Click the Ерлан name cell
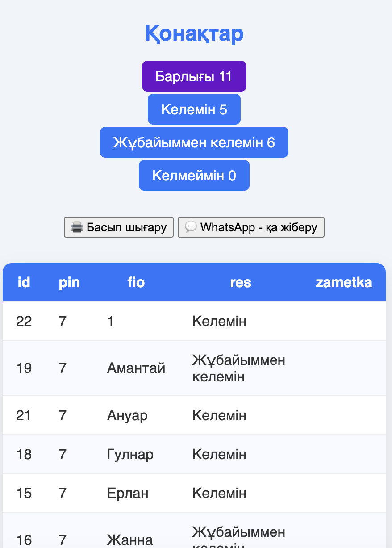392x548 pixels. pos(128,494)
